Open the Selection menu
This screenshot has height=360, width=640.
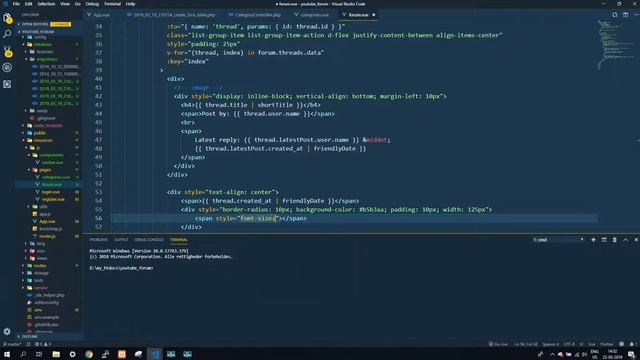(x=46, y=4)
